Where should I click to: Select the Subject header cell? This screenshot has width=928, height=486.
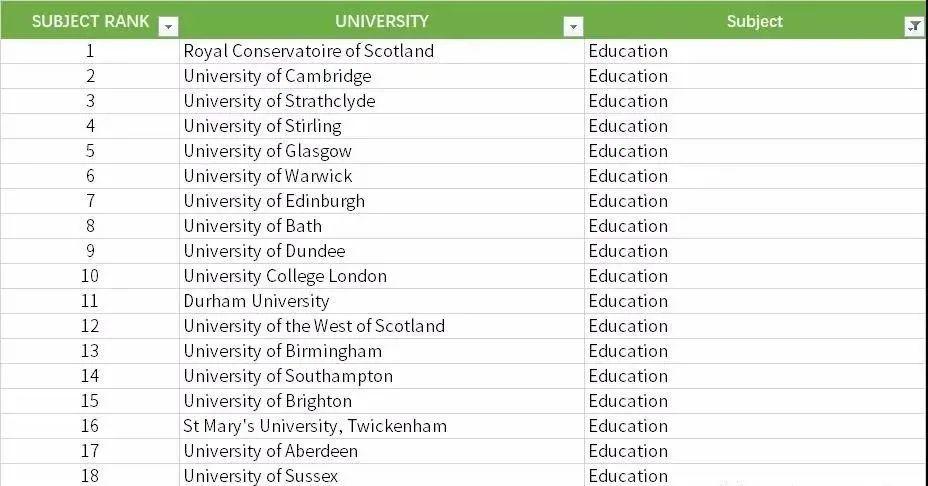click(x=755, y=20)
